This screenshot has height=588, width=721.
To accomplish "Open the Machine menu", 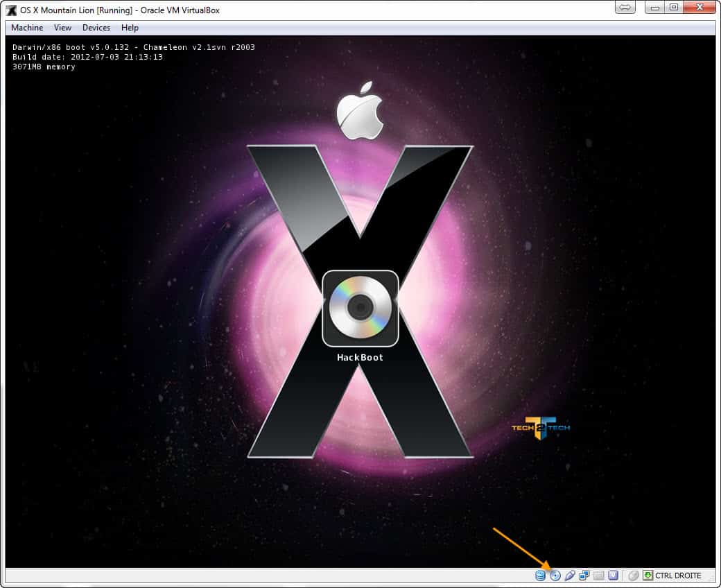I will tap(27, 28).
